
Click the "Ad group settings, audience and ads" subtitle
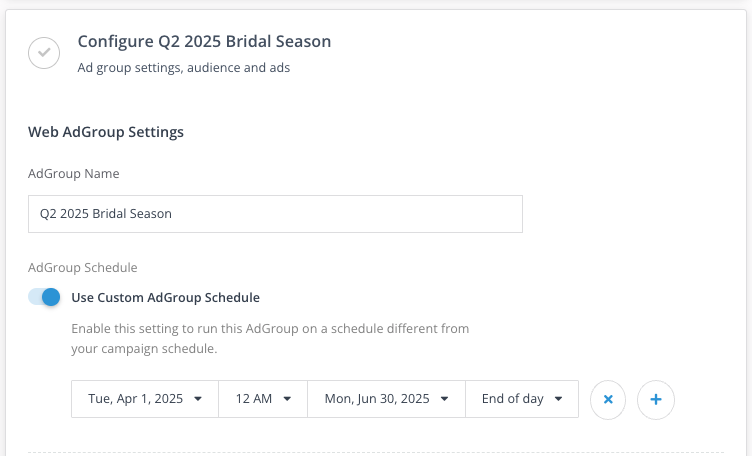(183, 68)
